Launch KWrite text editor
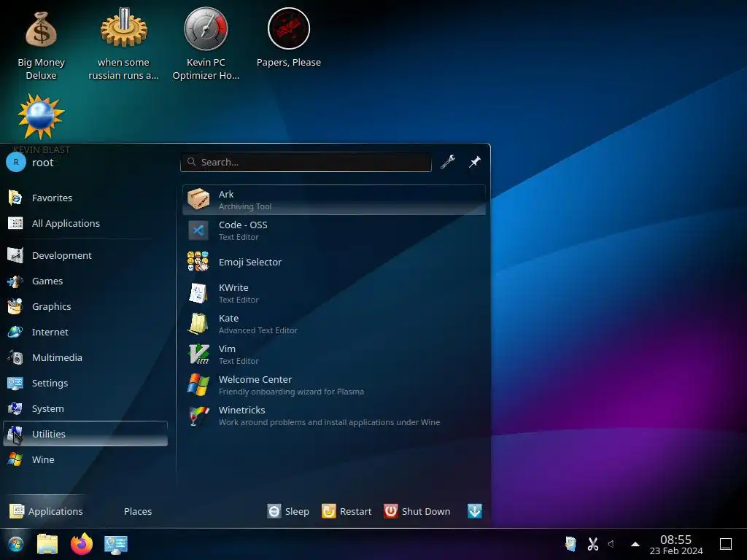Screen dimensions: 747x560 coord(334,293)
